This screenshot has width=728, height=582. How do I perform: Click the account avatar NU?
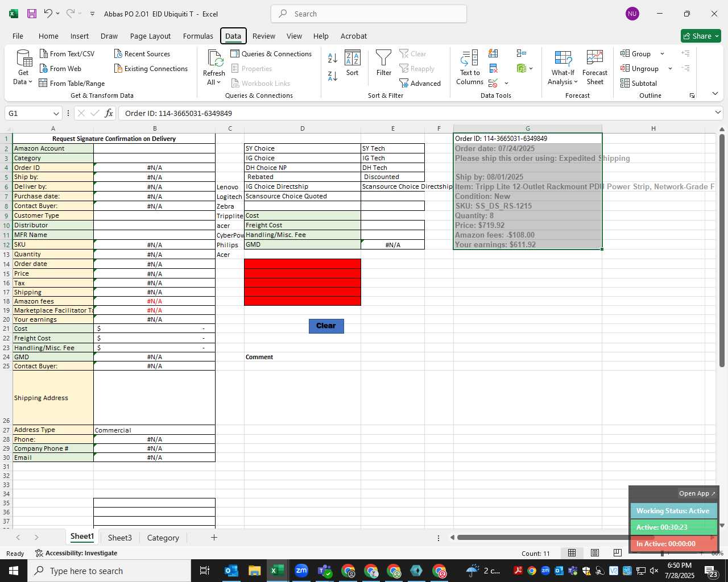(632, 14)
